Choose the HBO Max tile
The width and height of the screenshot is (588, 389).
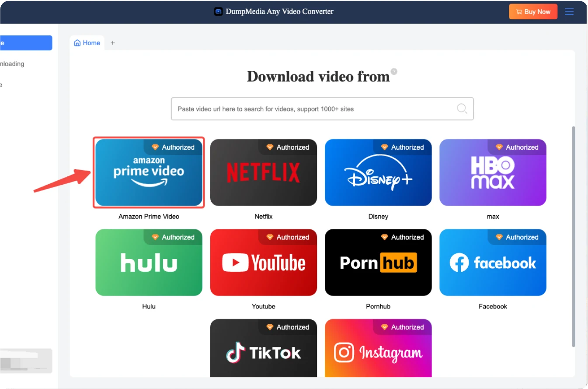pos(493,172)
